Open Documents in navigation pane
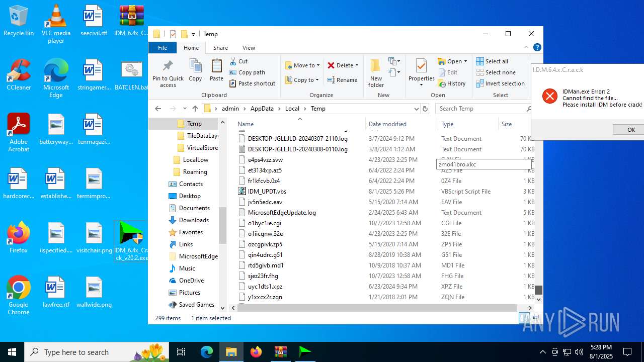 (194, 208)
